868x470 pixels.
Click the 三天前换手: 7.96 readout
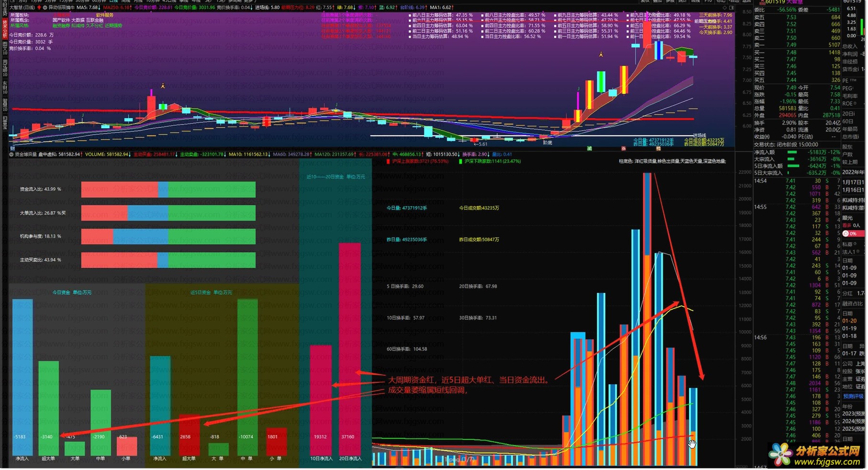click(715, 15)
